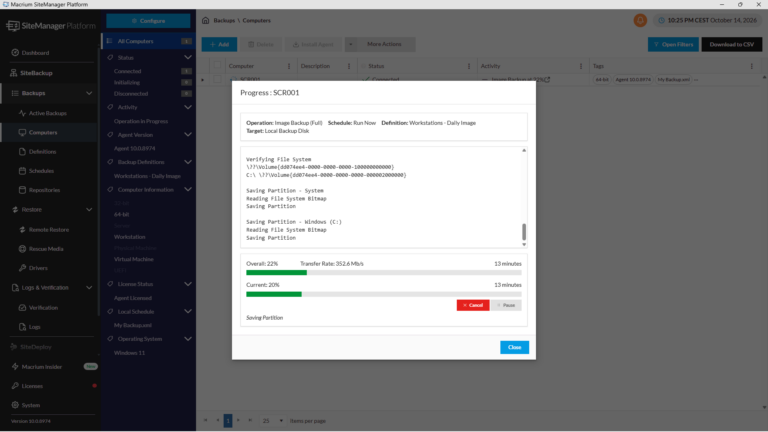The image size is (768, 432).
Task: Pause the running backup
Action: pyautogui.click(x=506, y=305)
